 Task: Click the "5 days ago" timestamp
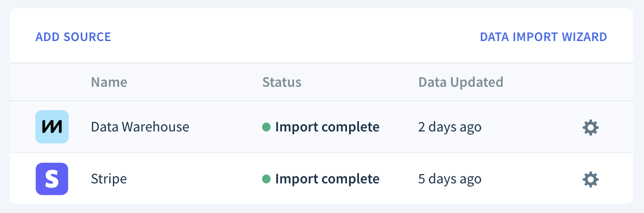[449, 179]
